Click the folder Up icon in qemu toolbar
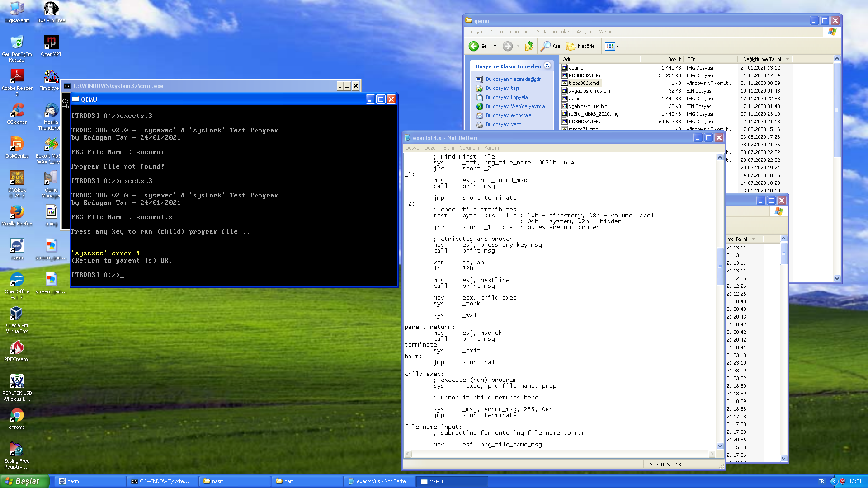Image resolution: width=868 pixels, height=488 pixels. tap(529, 46)
